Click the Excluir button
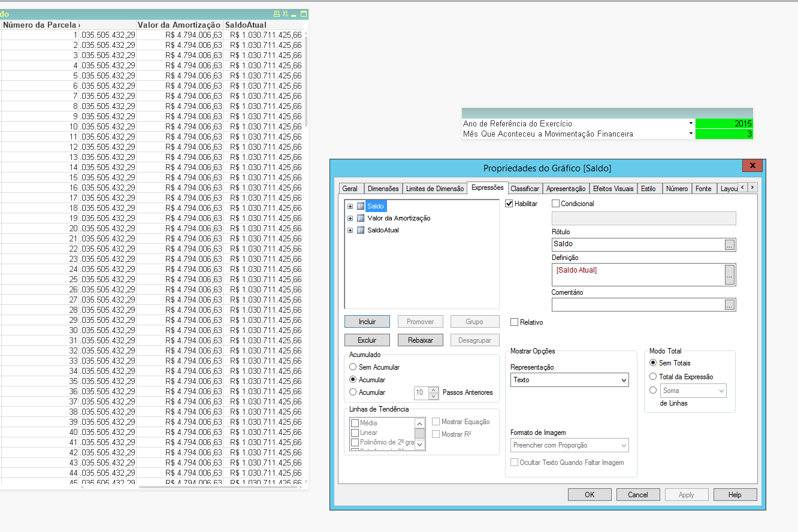The image size is (798, 532). click(367, 340)
